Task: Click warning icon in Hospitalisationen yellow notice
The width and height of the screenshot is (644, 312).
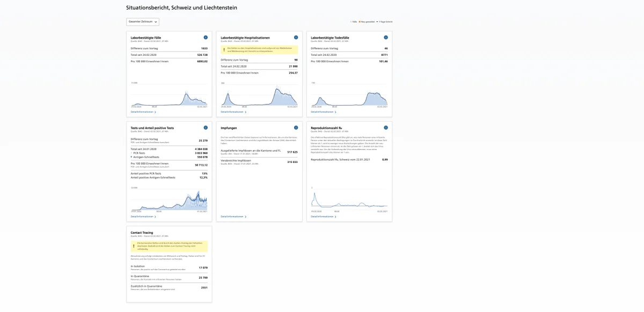Action: click(x=224, y=49)
